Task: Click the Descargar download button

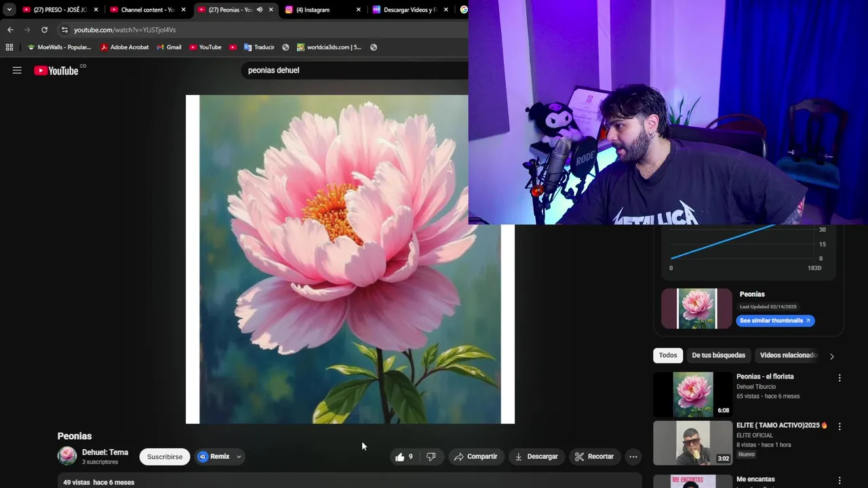Action: click(536, 457)
